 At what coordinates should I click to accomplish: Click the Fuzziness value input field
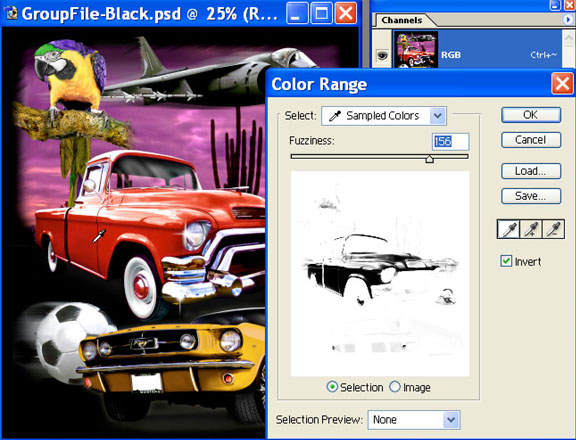(x=450, y=141)
